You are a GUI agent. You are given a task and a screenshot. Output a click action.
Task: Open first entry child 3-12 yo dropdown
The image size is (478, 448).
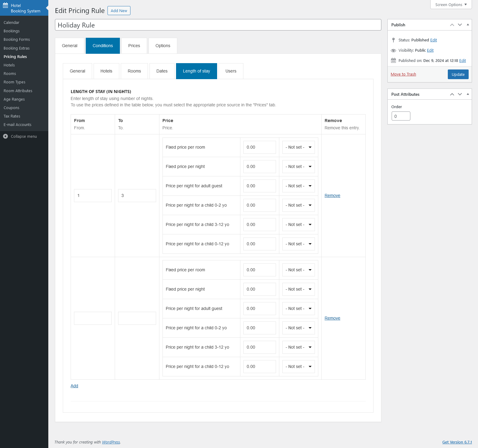[x=298, y=225]
